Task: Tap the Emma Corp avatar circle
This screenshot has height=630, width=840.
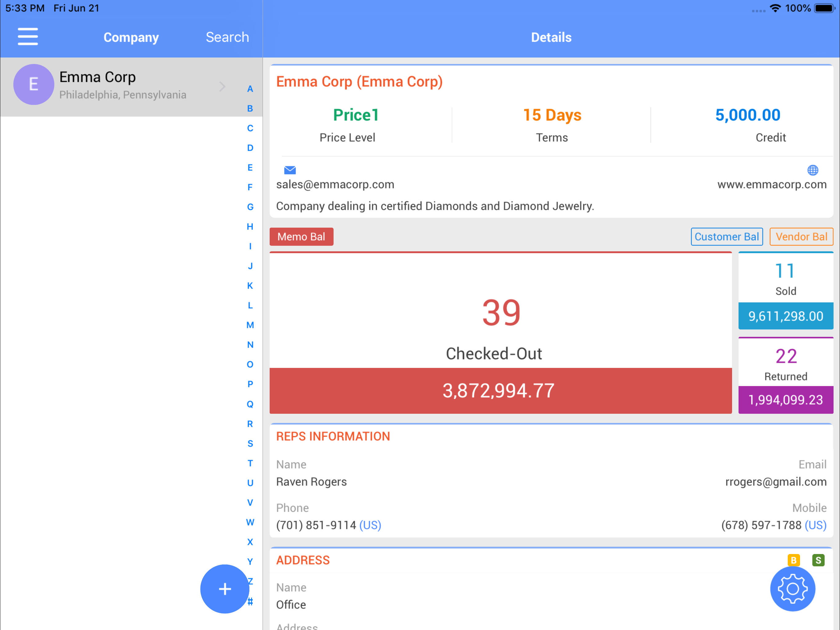Action: point(34,84)
